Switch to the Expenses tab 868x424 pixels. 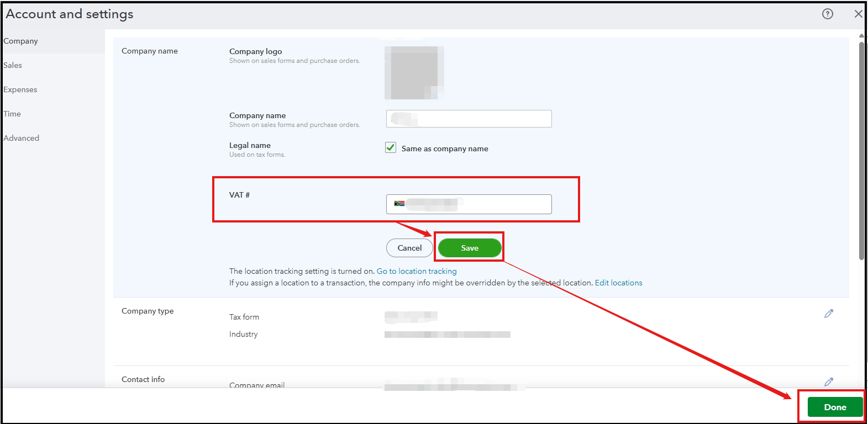click(x=20, y=89)
